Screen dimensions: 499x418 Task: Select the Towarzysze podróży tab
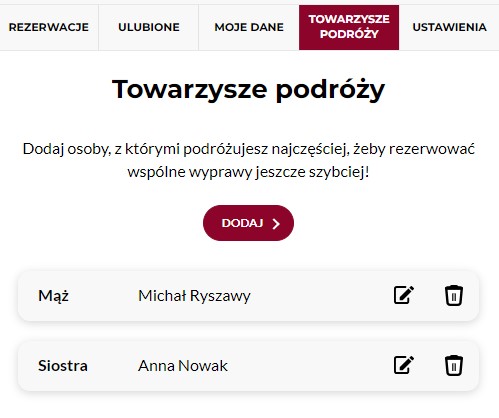[349, 27]
